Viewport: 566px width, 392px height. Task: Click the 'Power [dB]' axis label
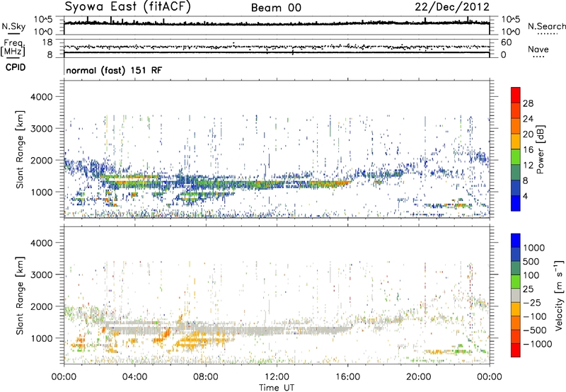tap(540, 149)
